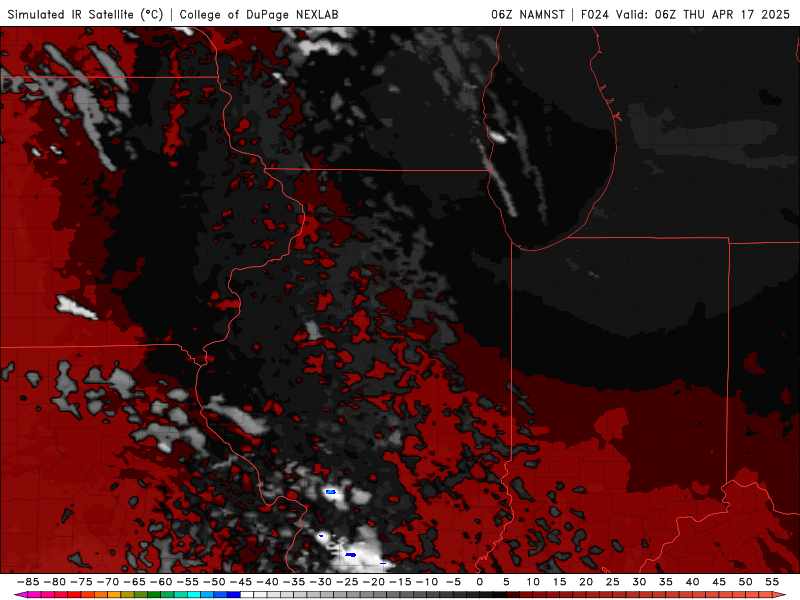Image resolution: width=800 pixels, height=600 pixels.
Task: Click the 35 label on the color scale
Action: [665, 582]
